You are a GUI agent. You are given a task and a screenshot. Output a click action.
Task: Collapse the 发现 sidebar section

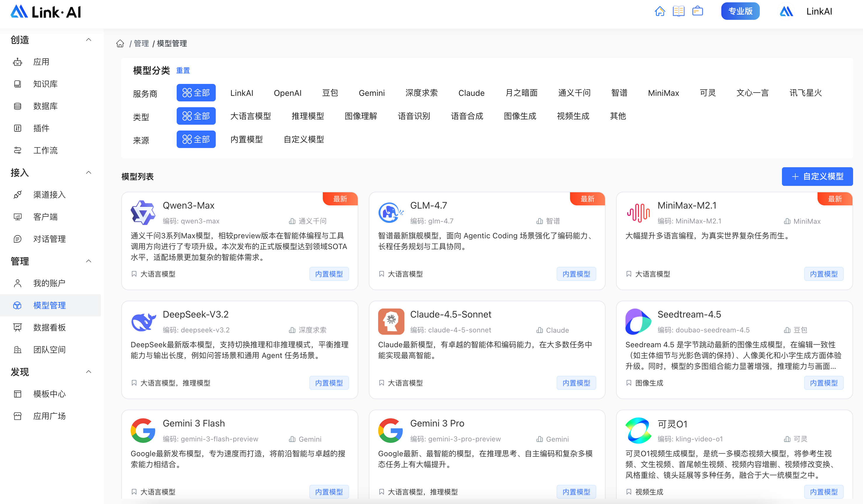[x=88, y=371]
